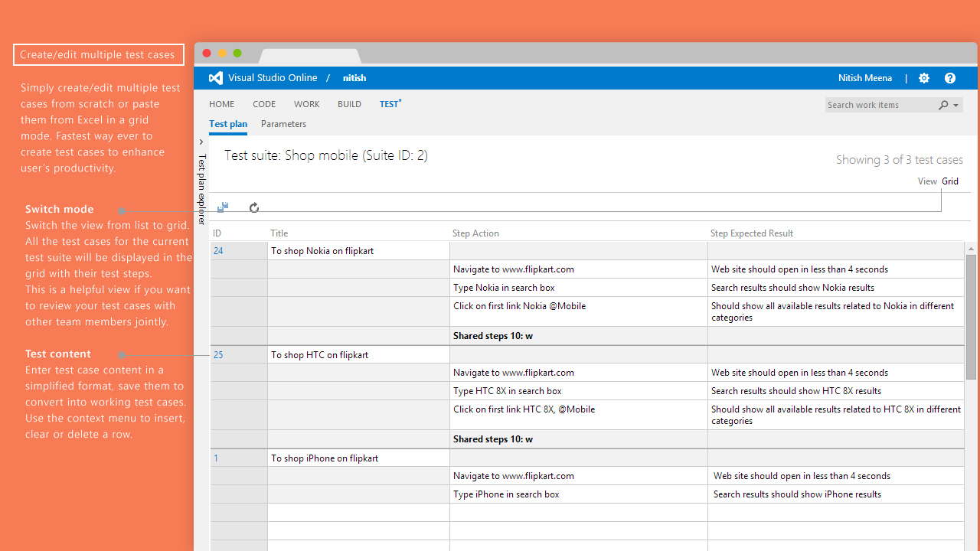Click the Title column header

279,233
